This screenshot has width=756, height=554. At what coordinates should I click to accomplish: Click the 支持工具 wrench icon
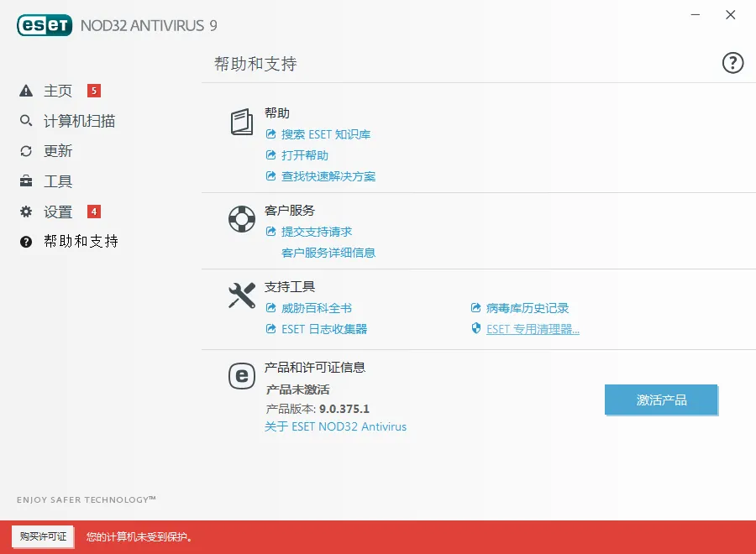pyautogui.click(x=241, y=295)
